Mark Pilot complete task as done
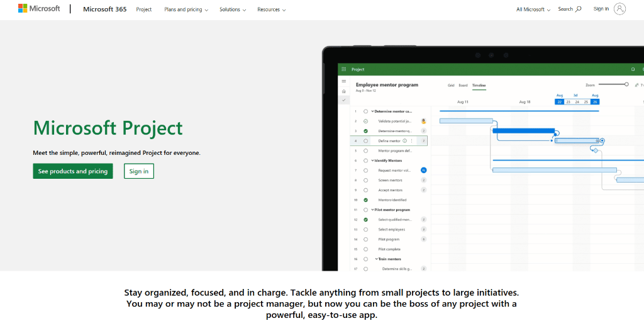This screenshot has width=644, height=328. tap(365, 249)
